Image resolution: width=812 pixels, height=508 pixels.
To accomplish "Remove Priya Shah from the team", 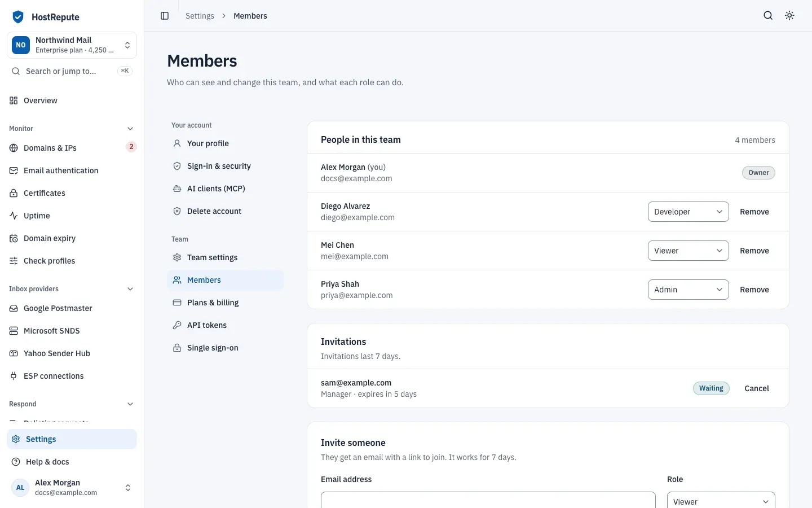I will point(754,290).
